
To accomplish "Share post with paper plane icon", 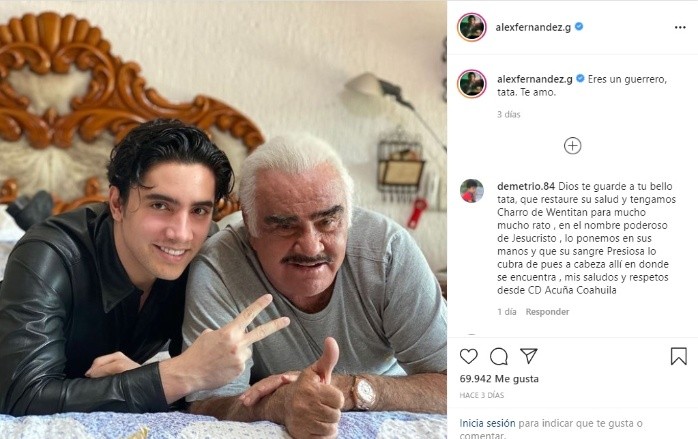I will point(529,356).
